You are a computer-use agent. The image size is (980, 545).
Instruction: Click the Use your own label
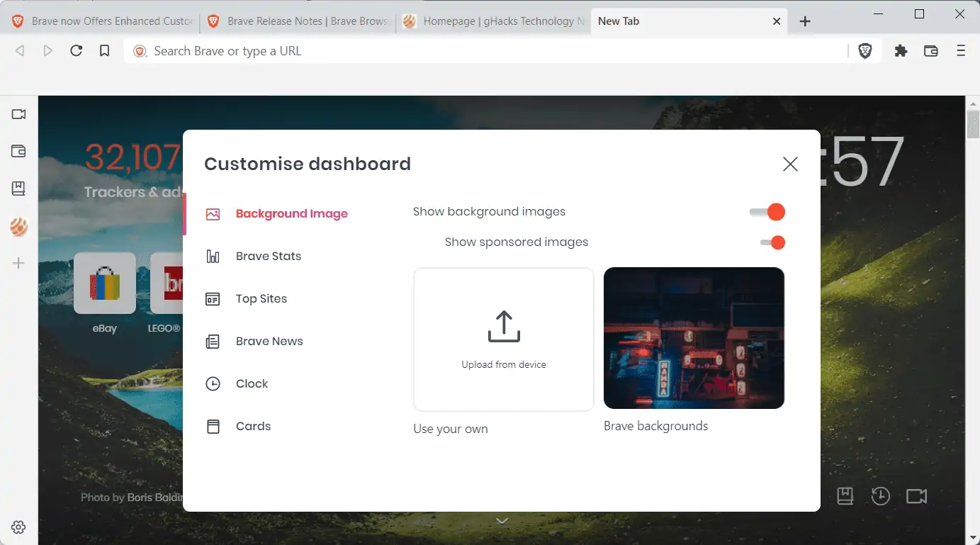coord(451,429)
